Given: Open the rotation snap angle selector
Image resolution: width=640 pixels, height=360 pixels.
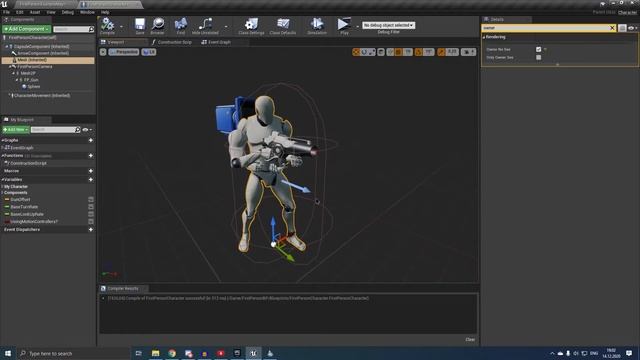Looking at the screenshot, I should 429,52.
